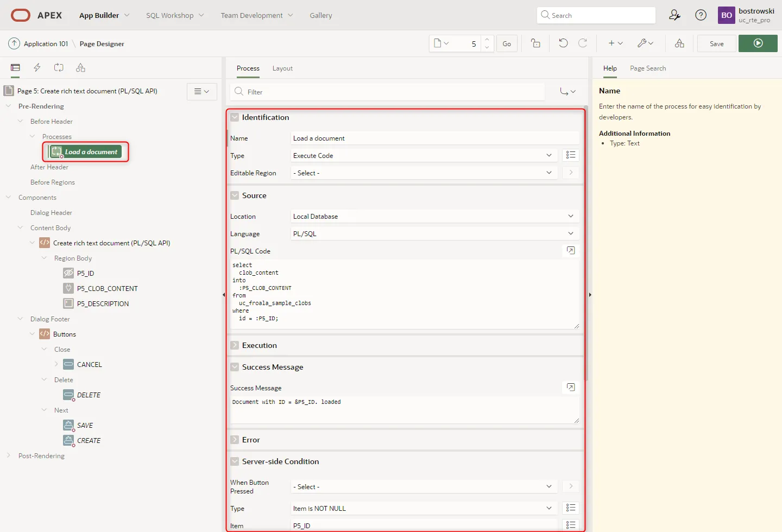Open the Utilities wrench menu
Image resolution: width=782 pixels, height=532 pixels.
click(x=645, y=43)
